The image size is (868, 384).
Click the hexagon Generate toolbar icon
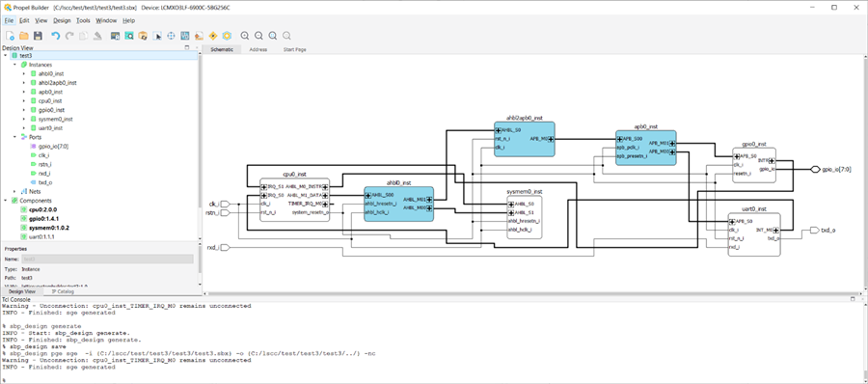pyautogui.click(x=227, y=36)
